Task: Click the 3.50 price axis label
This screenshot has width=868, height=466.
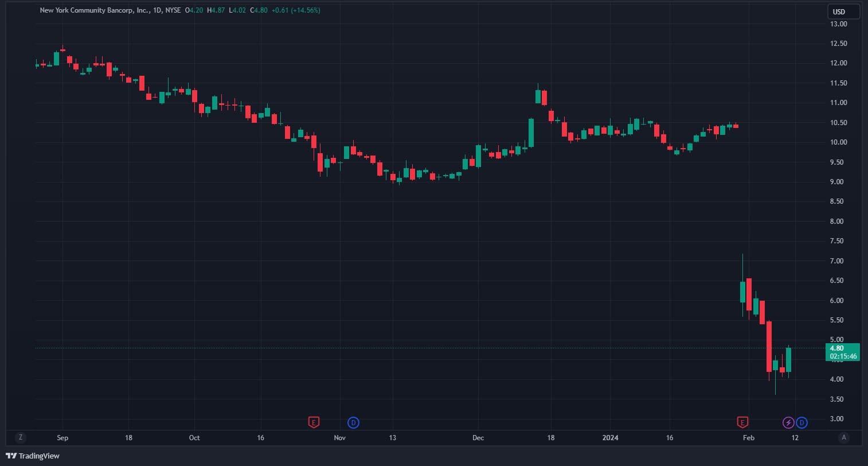Action: [838, 399]
